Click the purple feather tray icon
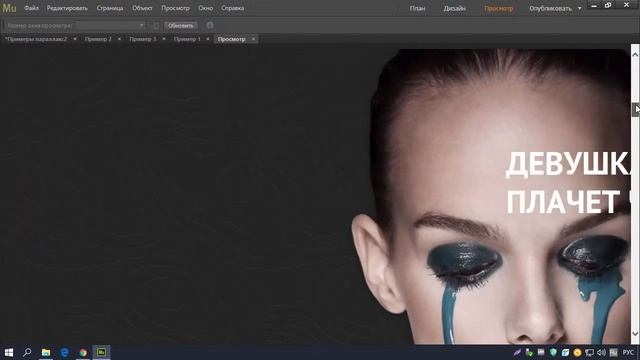This screenshot has height=360, width=640. tap(517, 352)
